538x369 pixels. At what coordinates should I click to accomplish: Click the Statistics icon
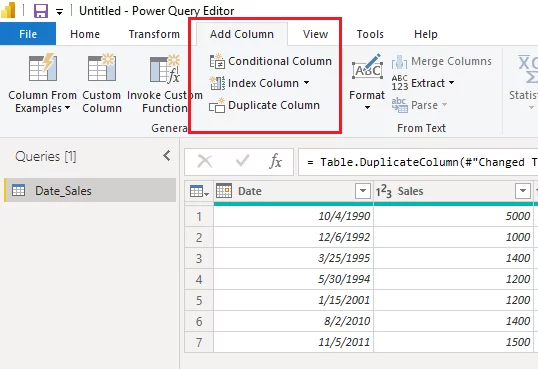528,69
